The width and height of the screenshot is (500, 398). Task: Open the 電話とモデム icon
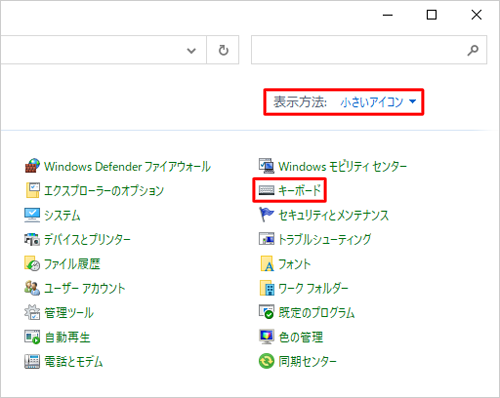click(x=32, y=361)
